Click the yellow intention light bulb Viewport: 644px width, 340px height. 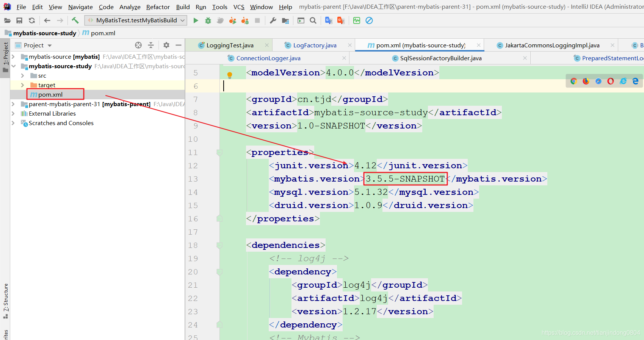tap(230, 75)
